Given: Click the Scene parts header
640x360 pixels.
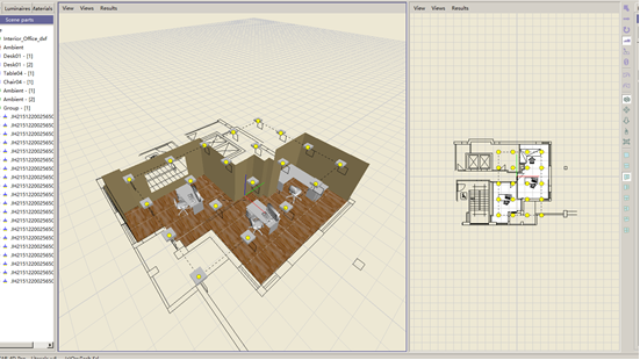Looking at the screenshot, I should [27, 20].
